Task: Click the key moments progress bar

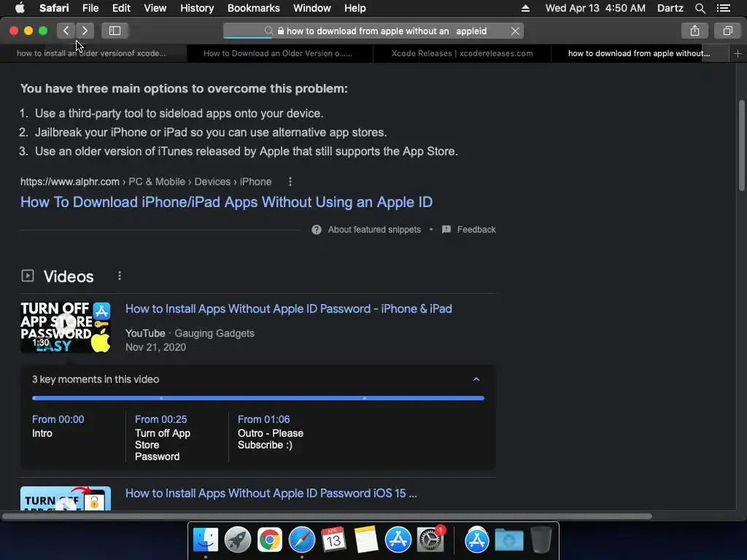Action: pos(258,397)
